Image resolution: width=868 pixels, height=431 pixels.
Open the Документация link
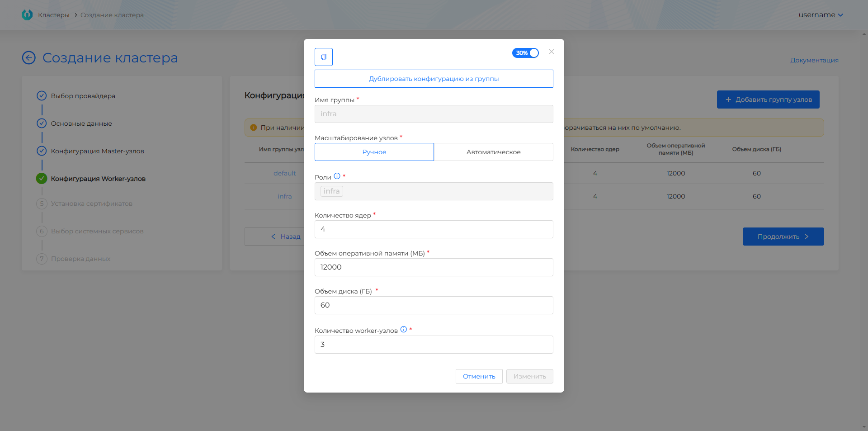point(814,60)
